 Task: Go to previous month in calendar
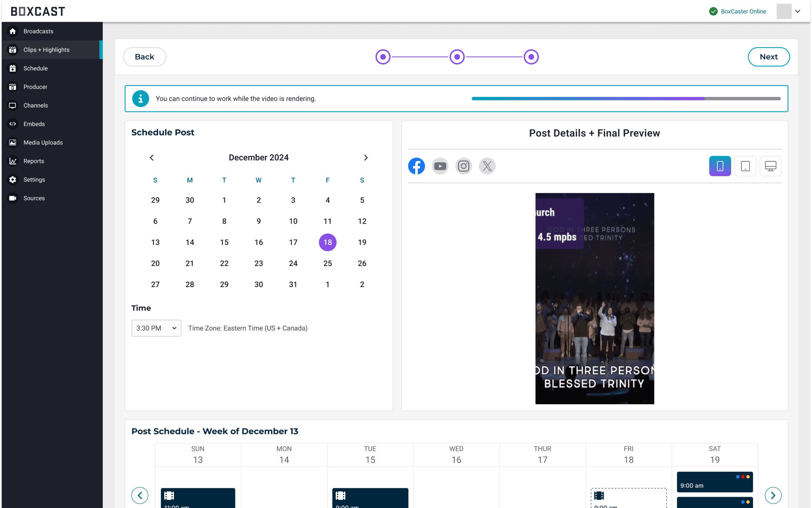(x=152, y=157)
